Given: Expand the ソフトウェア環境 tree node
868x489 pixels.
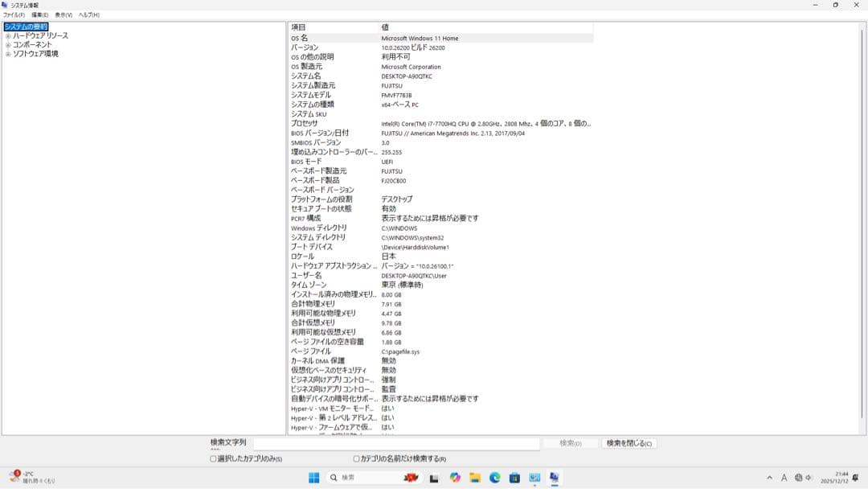Looking at the screenshot, I should point(8,53).
